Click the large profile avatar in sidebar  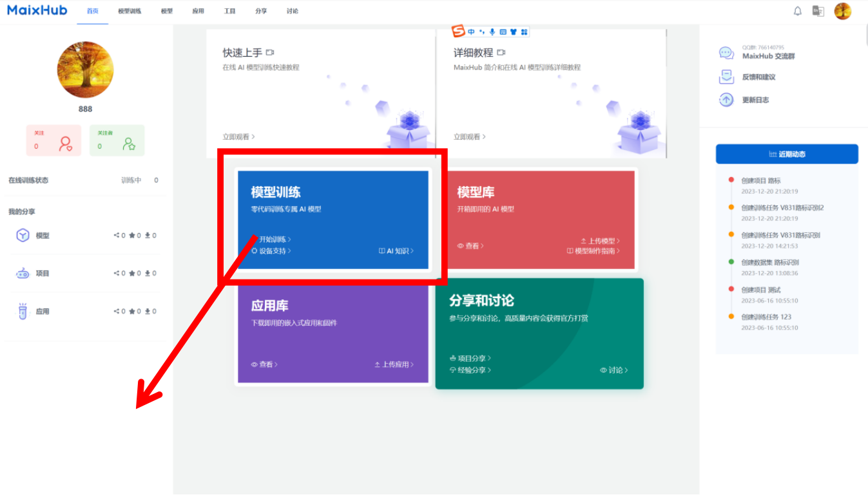85,70
